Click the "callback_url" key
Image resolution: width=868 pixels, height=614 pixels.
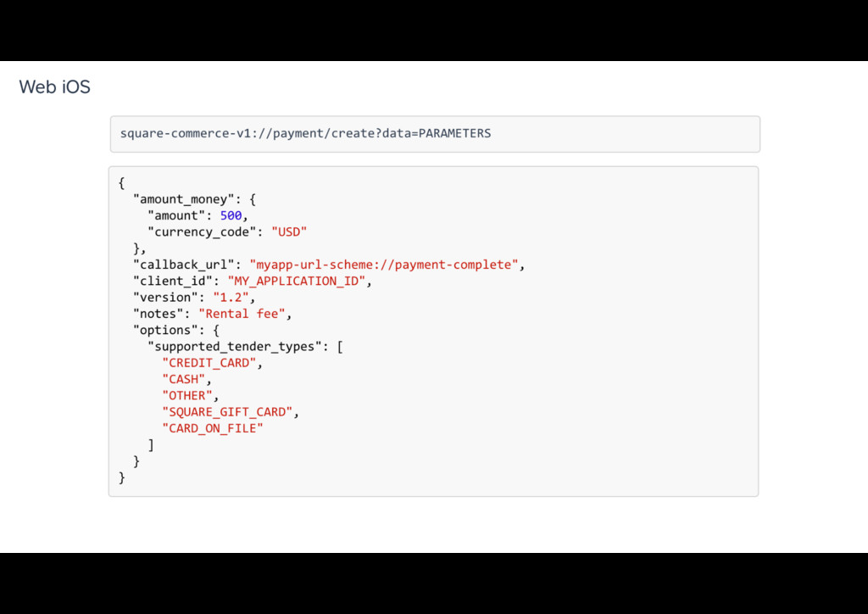click(183, 265)
